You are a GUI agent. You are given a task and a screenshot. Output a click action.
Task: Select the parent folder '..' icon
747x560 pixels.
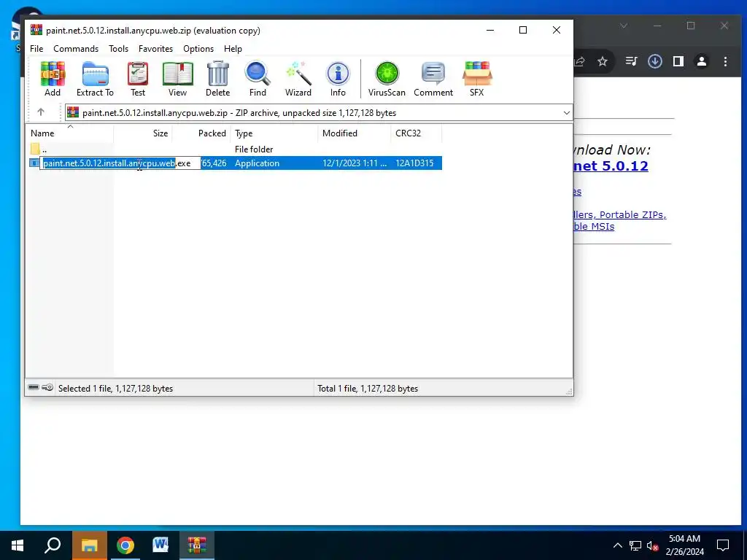pyautogui.click(x=35, y=149)
